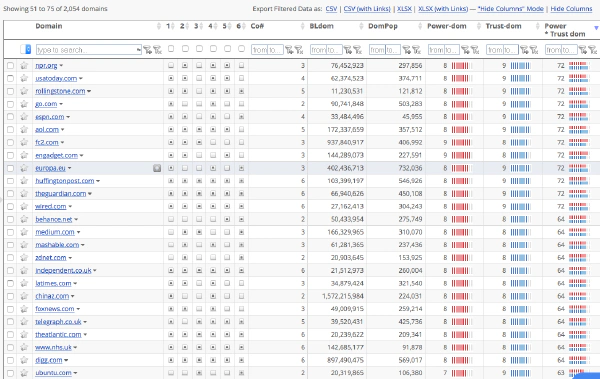The height and width of the screenshot is (379, 600).
Task: Click the Trust-dom bar for fc2.com
Action: [x=520, y=142]
